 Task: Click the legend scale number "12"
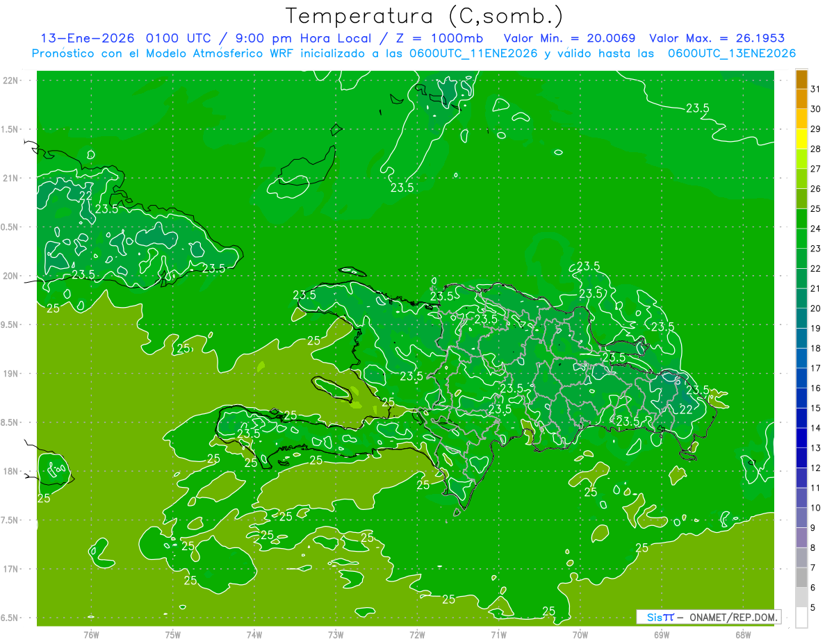(815, 468)
